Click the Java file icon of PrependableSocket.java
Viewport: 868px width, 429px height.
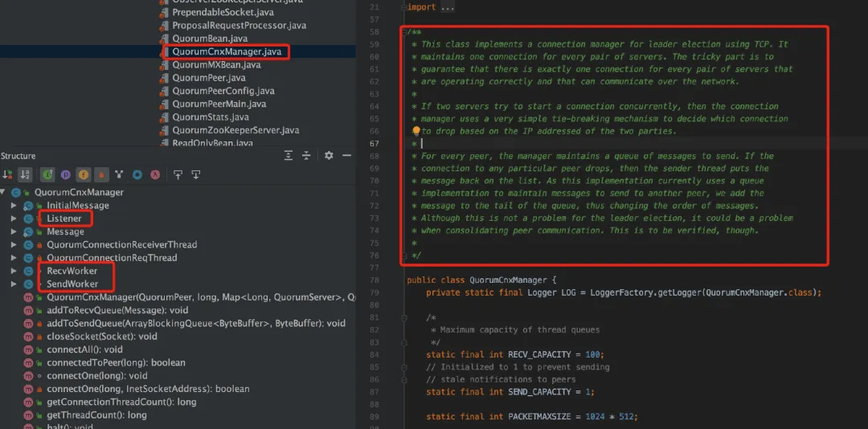pyautogui.click(x=164, y=12)
